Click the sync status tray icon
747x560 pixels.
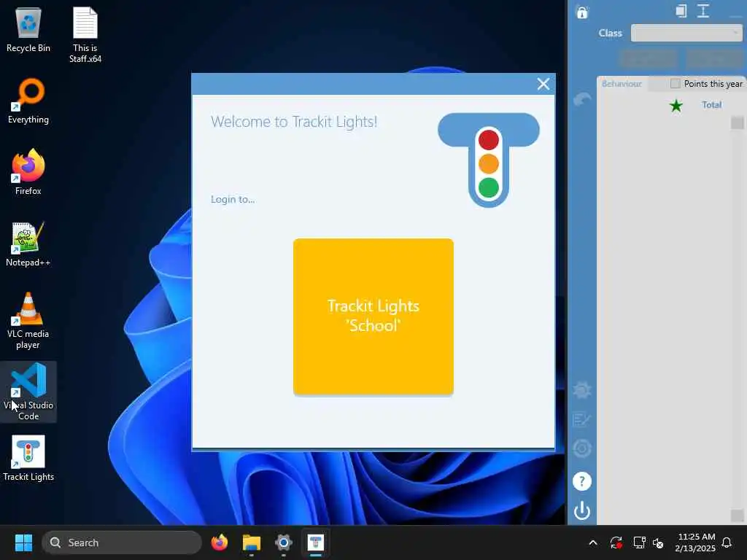[x=616, y=542]
